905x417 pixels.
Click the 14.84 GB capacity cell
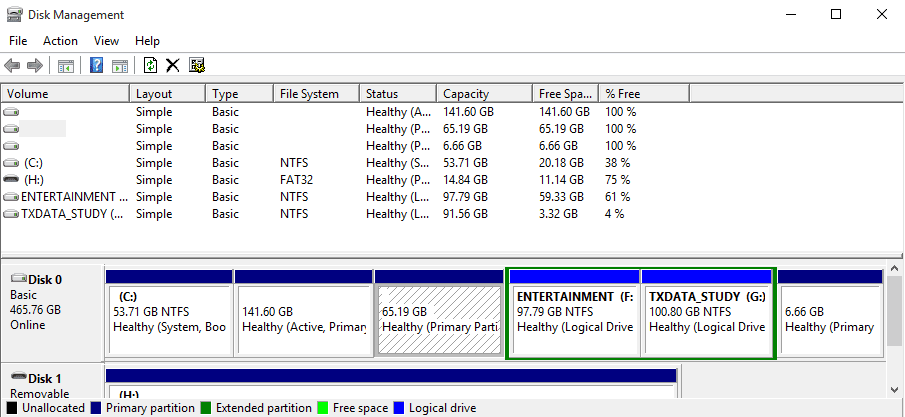coord(465,180)
